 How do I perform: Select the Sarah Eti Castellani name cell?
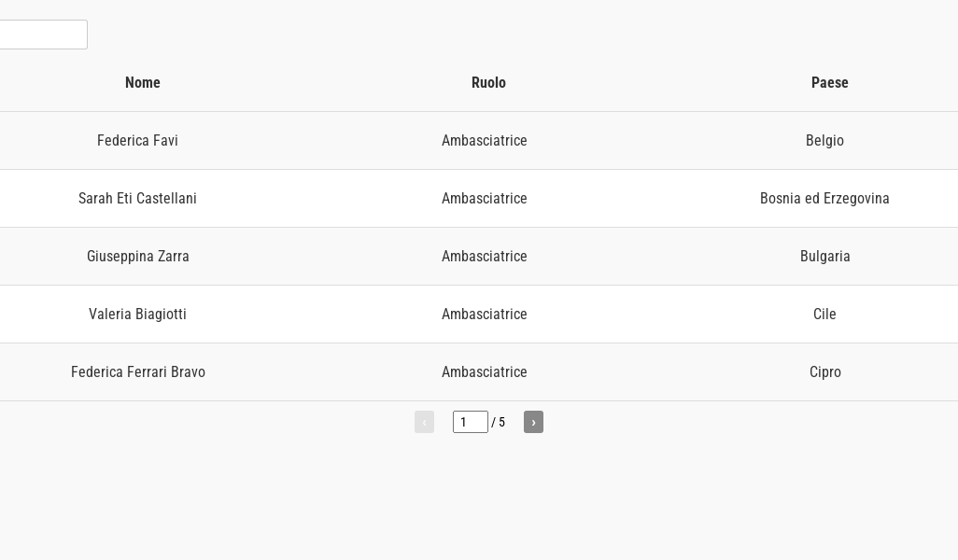pyautogui.click(x=137, y=199)
